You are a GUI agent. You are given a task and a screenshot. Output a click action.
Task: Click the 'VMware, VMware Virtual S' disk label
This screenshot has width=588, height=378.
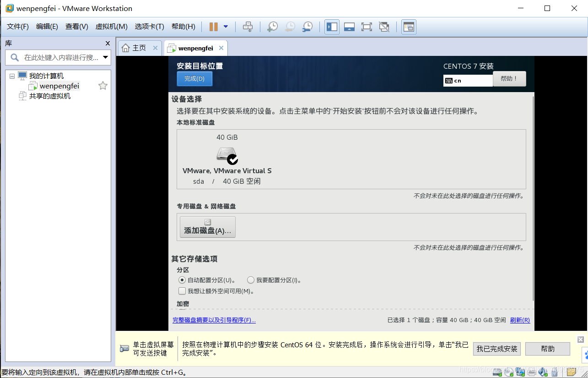point(227,170)
